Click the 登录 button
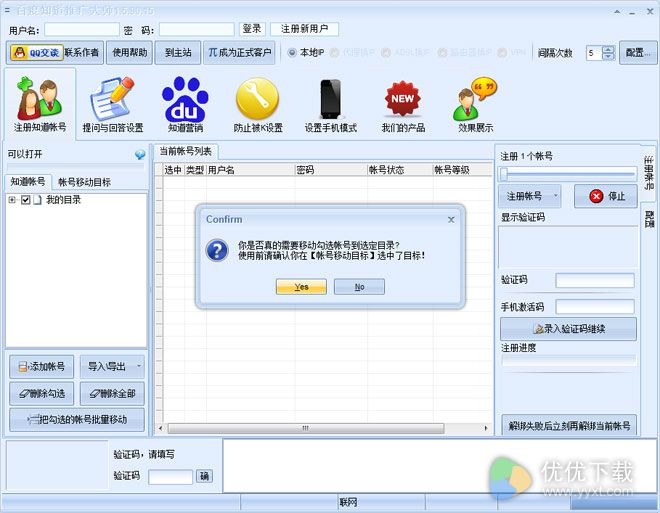This screenshot has width=660, height=513. click(x=252, y=29)
